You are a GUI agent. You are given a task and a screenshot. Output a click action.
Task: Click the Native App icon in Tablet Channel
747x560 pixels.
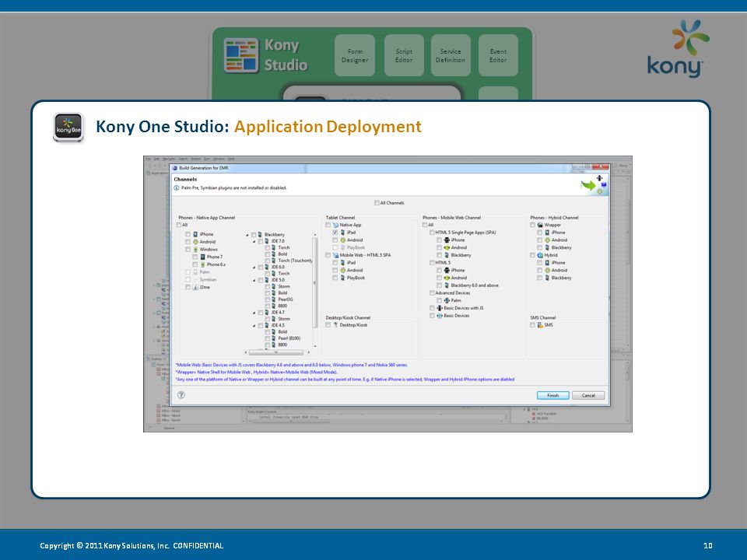tap(335, 225)
